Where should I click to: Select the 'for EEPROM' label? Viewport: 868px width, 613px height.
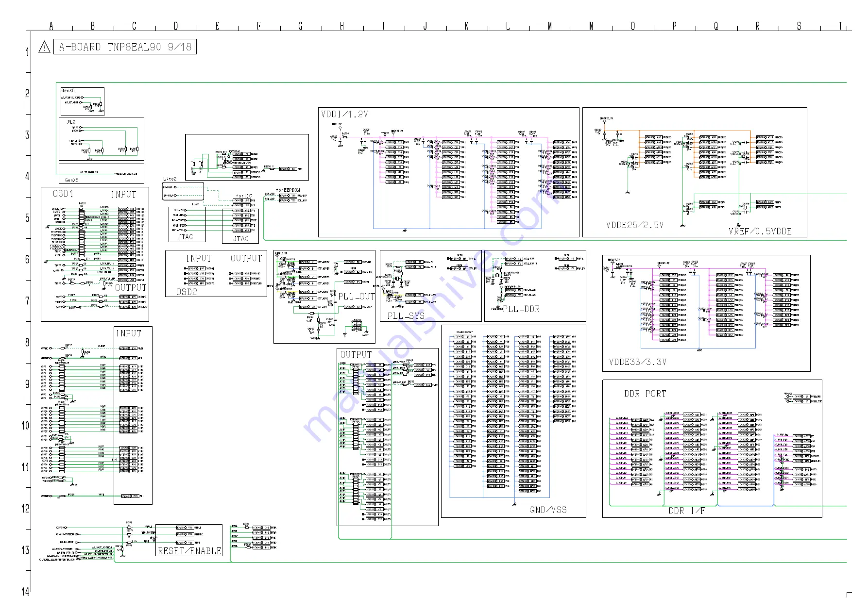click(x=288, y=190)
